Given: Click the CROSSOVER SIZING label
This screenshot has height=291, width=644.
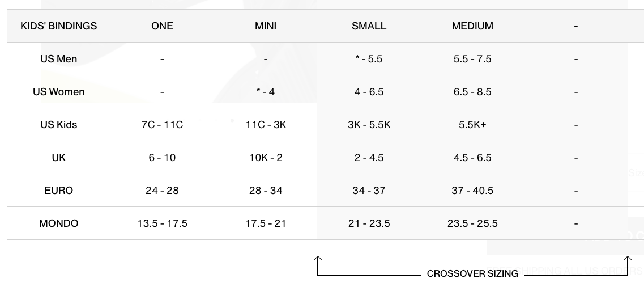Looking at the screenshot, I should [472, 274].
